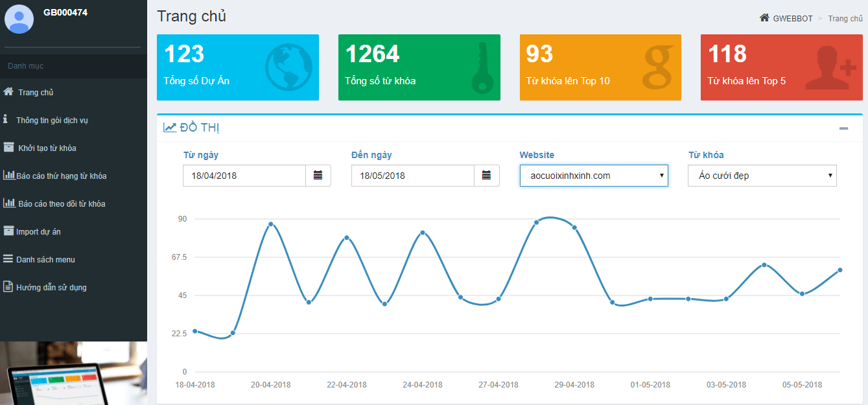Click the Từ ngày date field
This screenshot has width=868, height=405.
click(x=244, y=176)
